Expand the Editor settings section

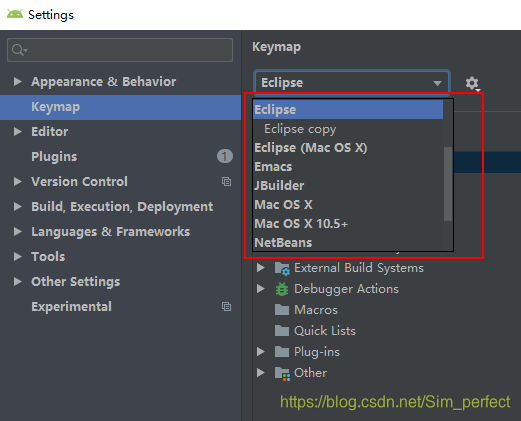tap(17, 131)
